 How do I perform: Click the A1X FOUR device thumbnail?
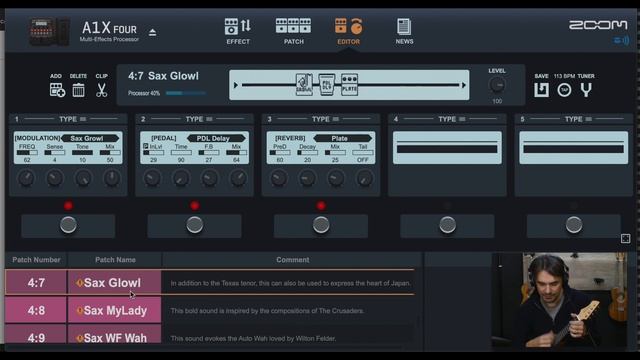[49, 31]
